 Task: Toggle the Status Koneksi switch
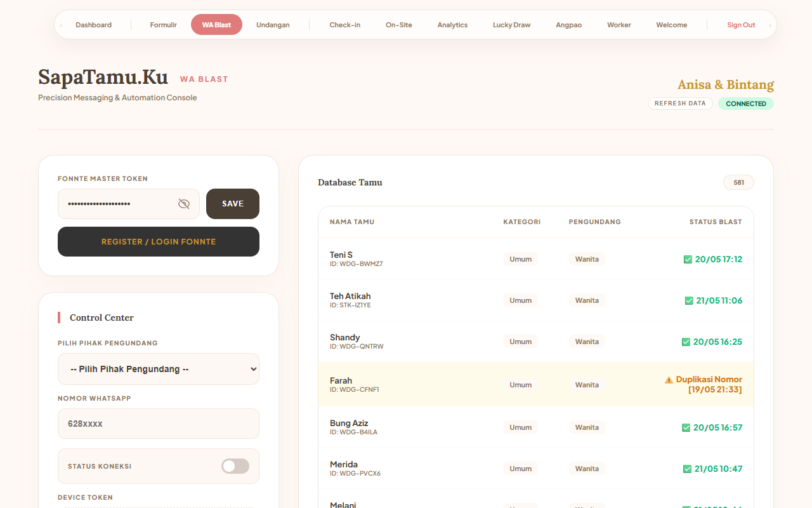click(235, 466)
